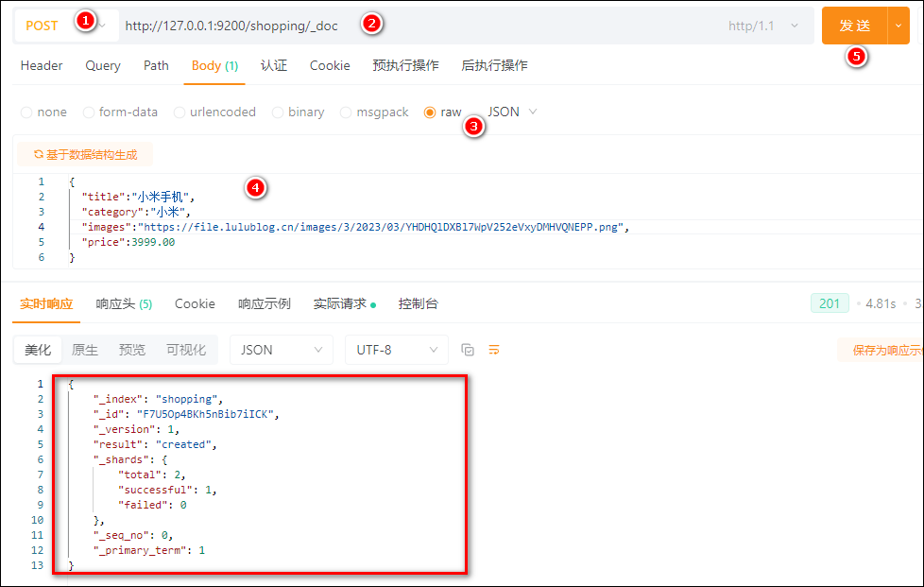Click the "_index": "shopping" response line

158,400
